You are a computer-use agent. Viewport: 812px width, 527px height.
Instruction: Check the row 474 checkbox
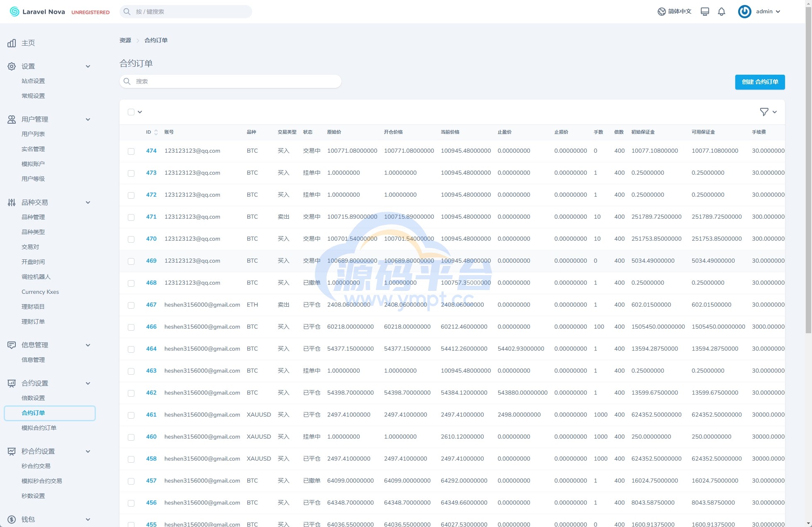[131, 151]
